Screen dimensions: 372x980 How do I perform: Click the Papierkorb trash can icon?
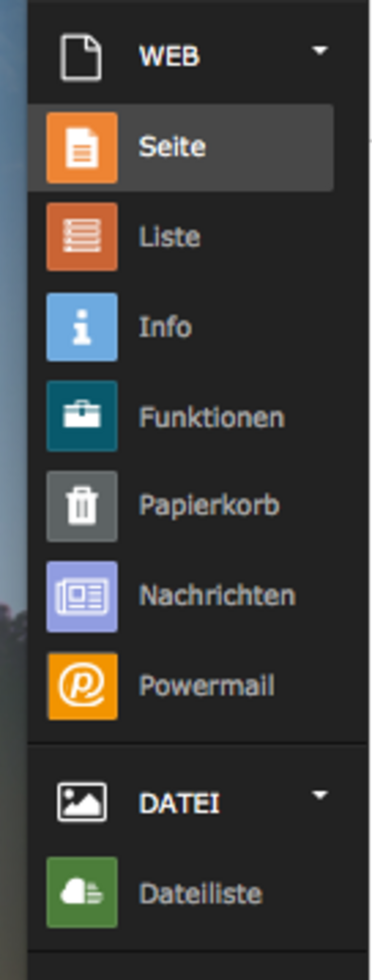pyautogui.click(x=82, y=506)
